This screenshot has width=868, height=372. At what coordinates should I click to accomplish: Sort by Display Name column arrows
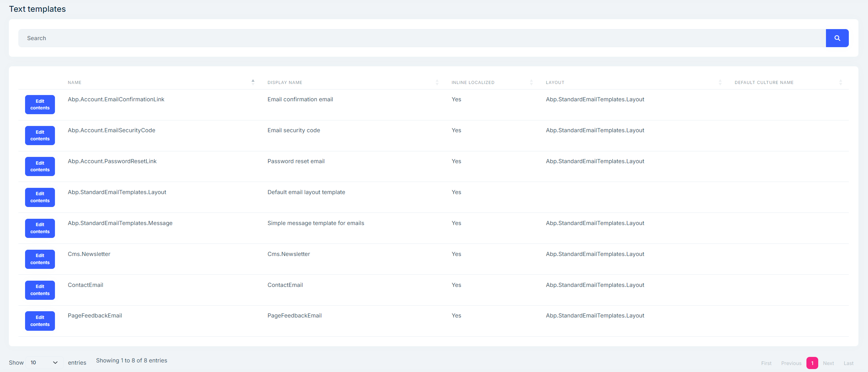coord(437,82)
